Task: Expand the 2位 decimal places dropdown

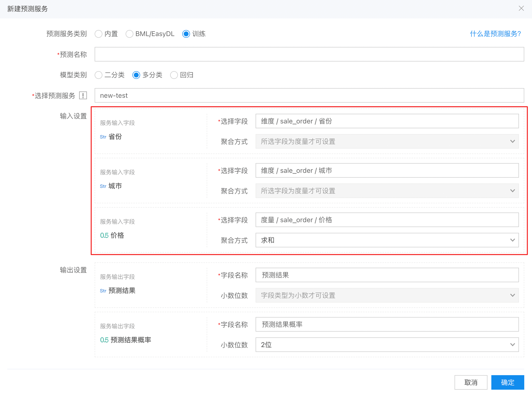Action: coord(387,345)
